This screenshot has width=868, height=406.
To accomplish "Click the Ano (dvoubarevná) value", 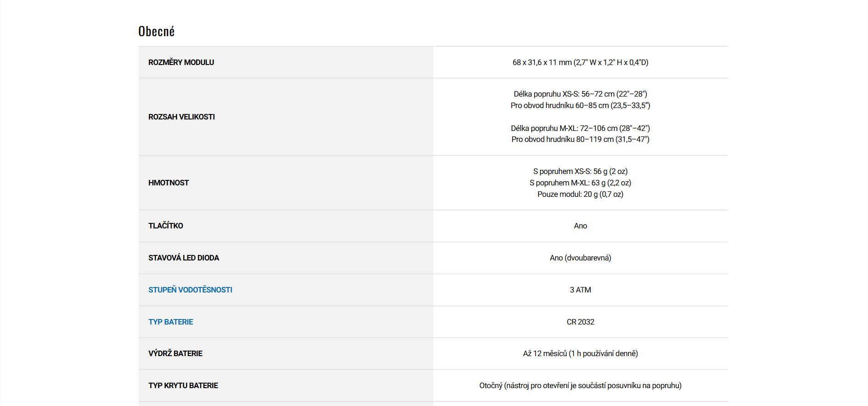I will click(580, 258).
